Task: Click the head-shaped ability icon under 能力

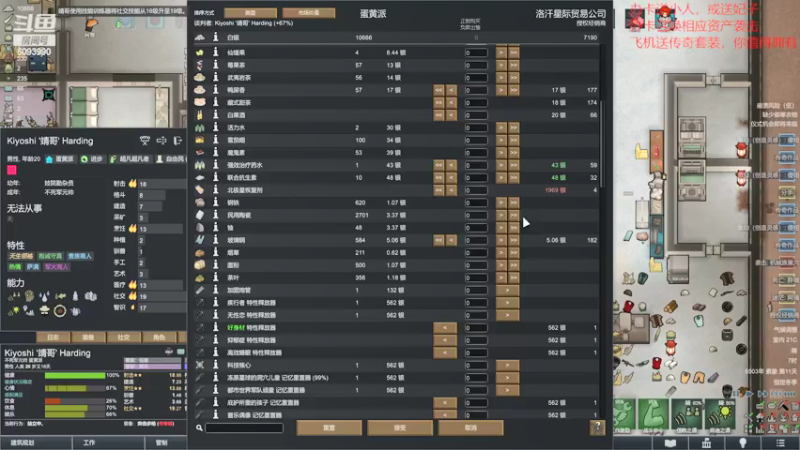Action: coord(29,296)
